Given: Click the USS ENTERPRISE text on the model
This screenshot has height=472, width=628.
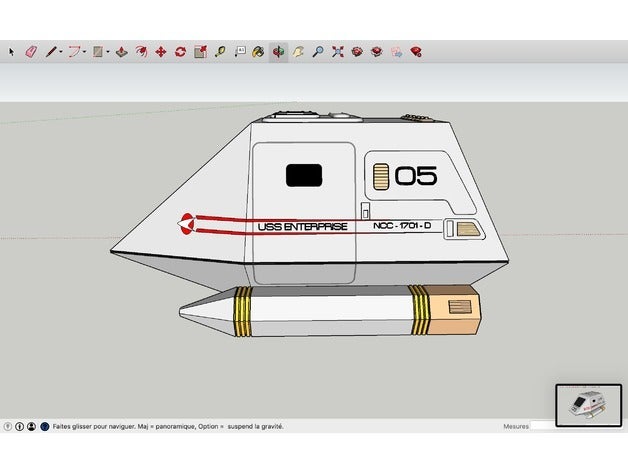Looking at the screenshot, I should click(x=303, y=227).
